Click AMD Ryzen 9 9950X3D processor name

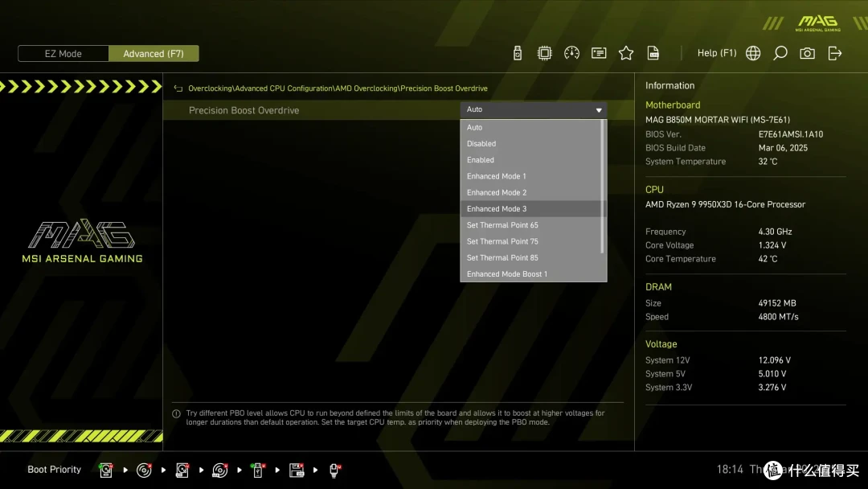click(725, 204)
